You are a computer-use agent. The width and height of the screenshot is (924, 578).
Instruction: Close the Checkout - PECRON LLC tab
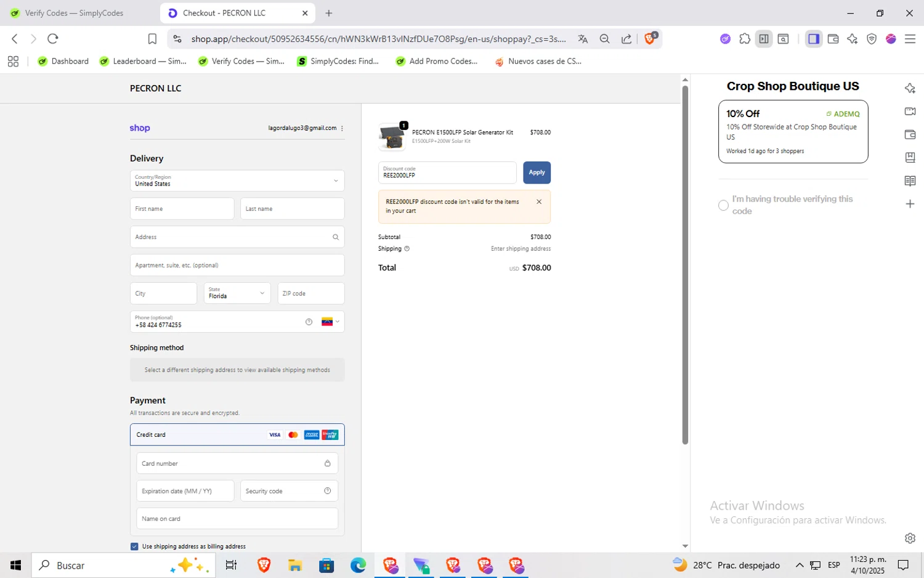[x=305, y=13]
